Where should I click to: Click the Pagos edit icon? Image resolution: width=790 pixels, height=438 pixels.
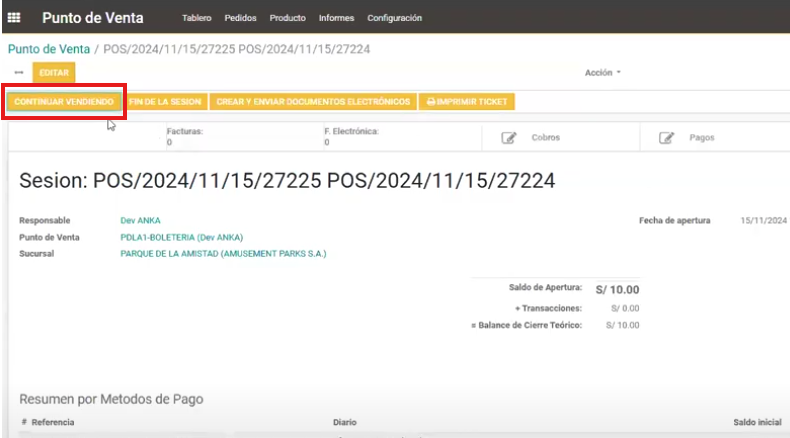point(667,138)
